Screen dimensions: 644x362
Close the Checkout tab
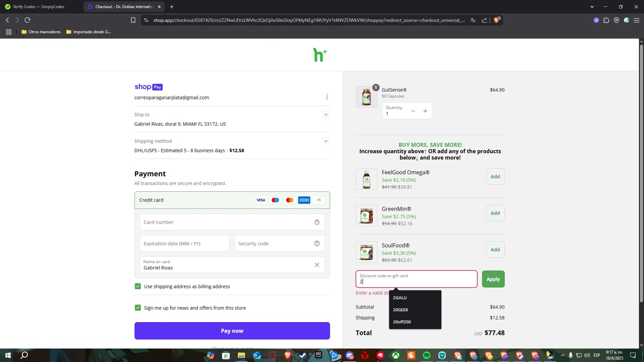[x=159, y=7]
